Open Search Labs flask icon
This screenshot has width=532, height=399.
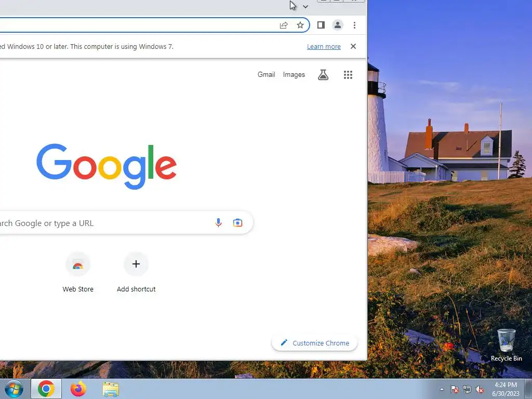point(323,75)
